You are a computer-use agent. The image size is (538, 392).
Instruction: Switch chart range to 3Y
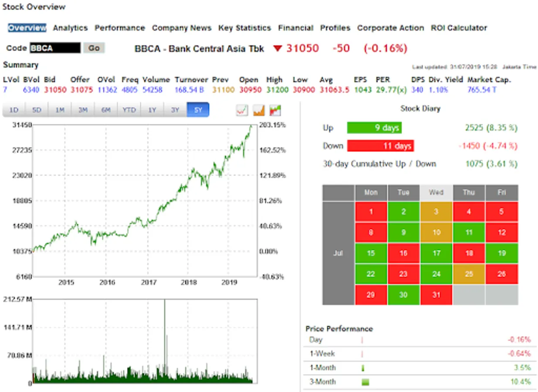175,110
